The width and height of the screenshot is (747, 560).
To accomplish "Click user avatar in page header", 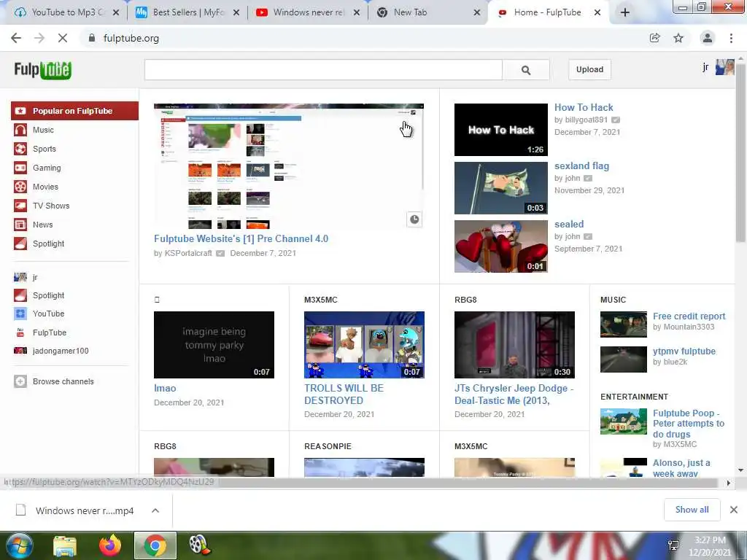I will click(x=724, y=67).
